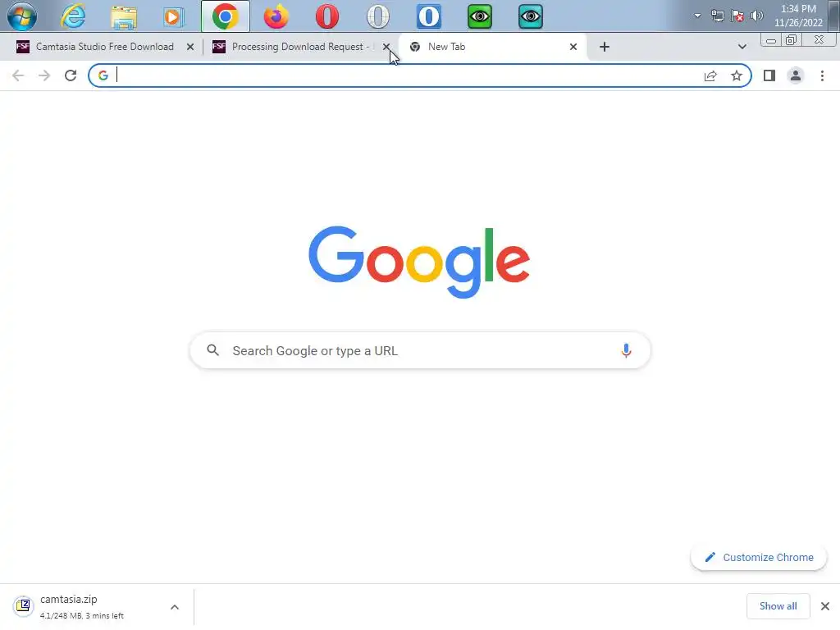Close the Processing Download Request tab

pos(386,47)
